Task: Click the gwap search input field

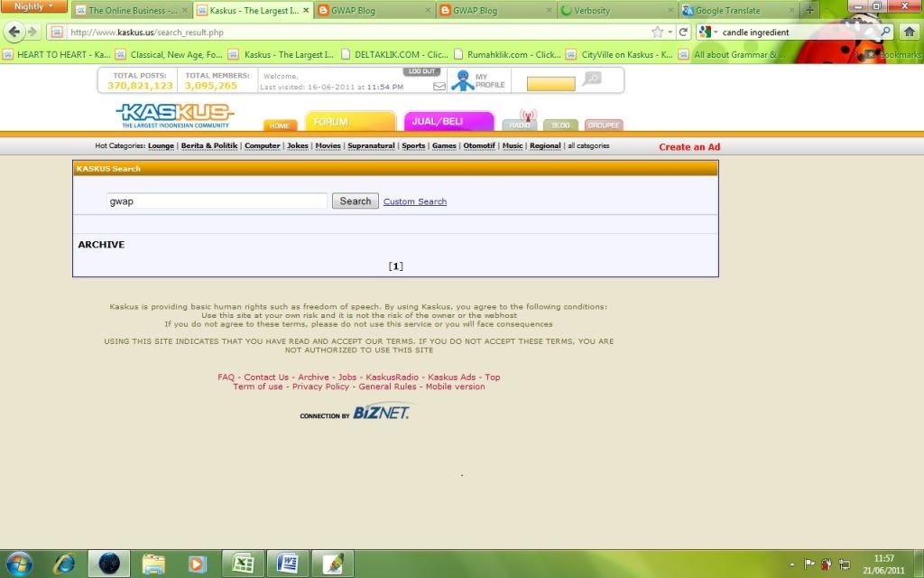Action: (217, 201)
